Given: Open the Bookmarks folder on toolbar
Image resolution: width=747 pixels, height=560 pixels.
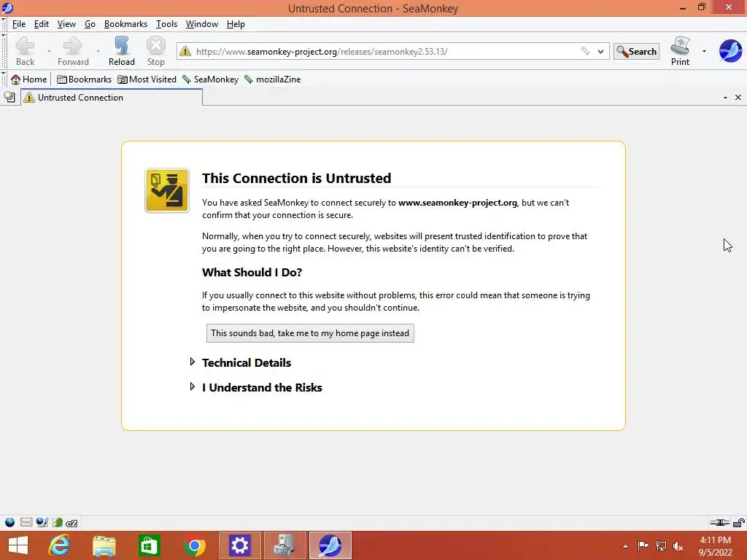Looking at the screenshot, I should pos(84,79).
